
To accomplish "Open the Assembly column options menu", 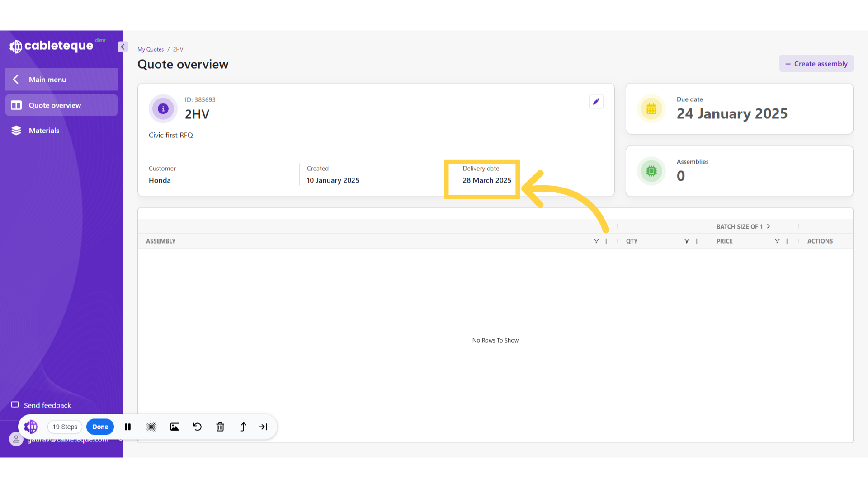I will coord(606,241).
